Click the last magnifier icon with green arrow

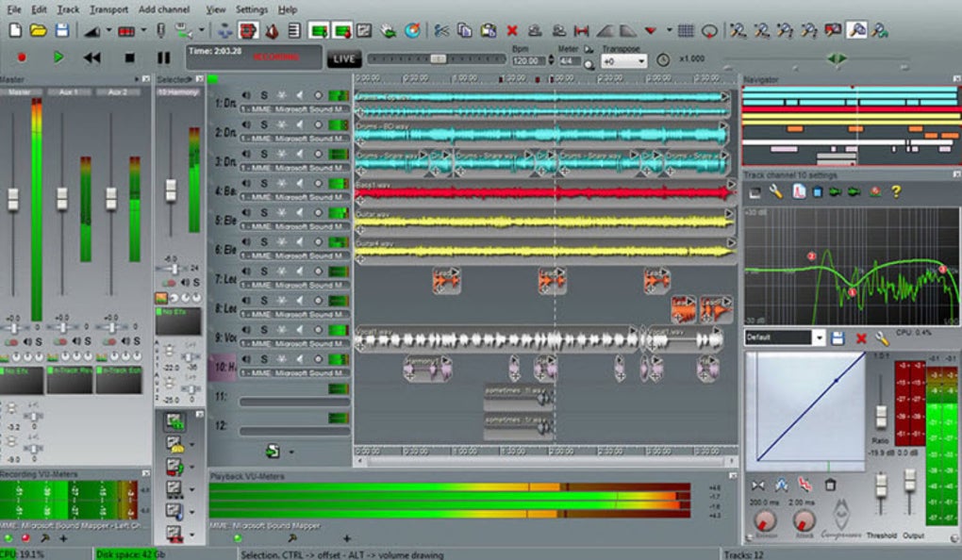(x=880, y=30)
